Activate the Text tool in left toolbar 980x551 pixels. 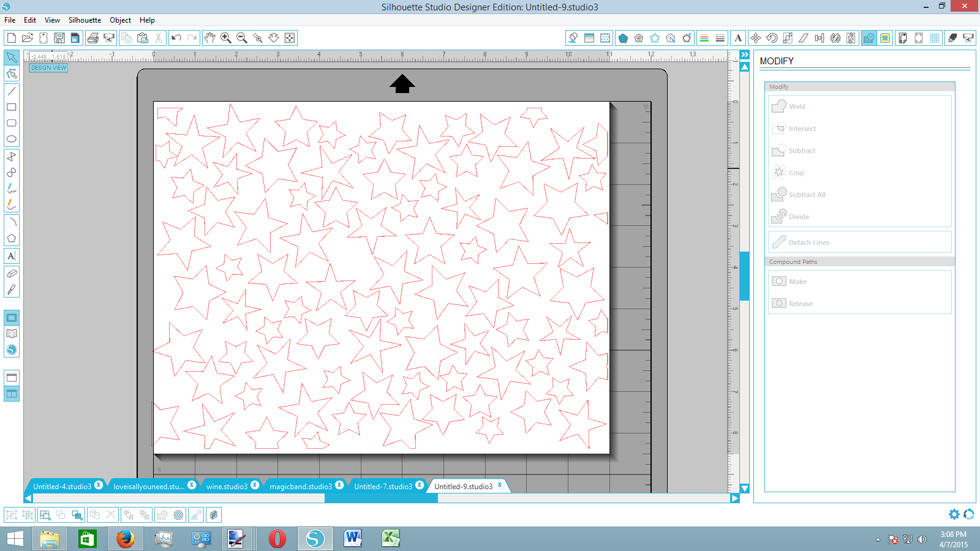pyautogui.click(x=12, y=256)
